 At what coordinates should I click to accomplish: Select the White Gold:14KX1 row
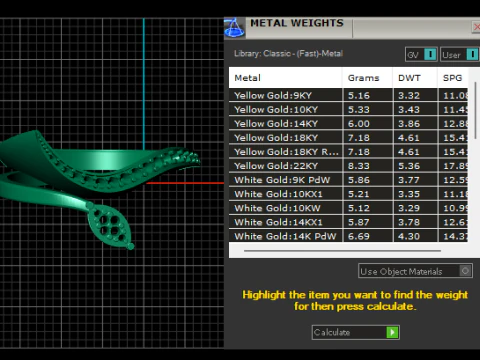tap(348, 222)
